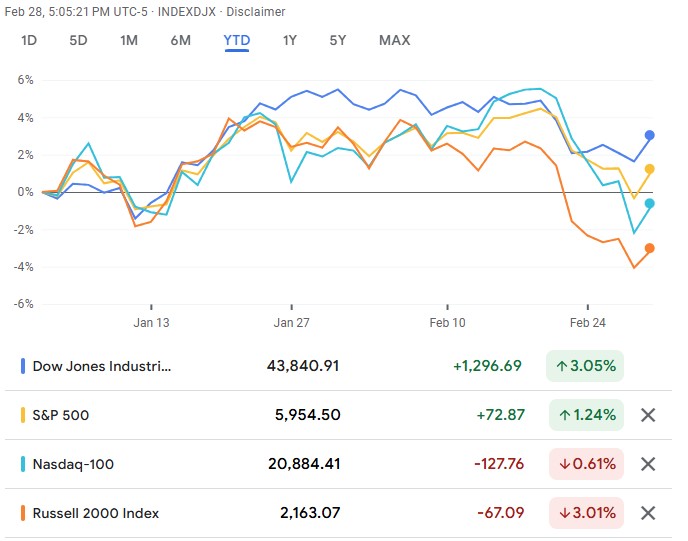The image size is (688, 541).
Task: Click the blue Dow Jones endpoint dot
Action: pos(650,135)
